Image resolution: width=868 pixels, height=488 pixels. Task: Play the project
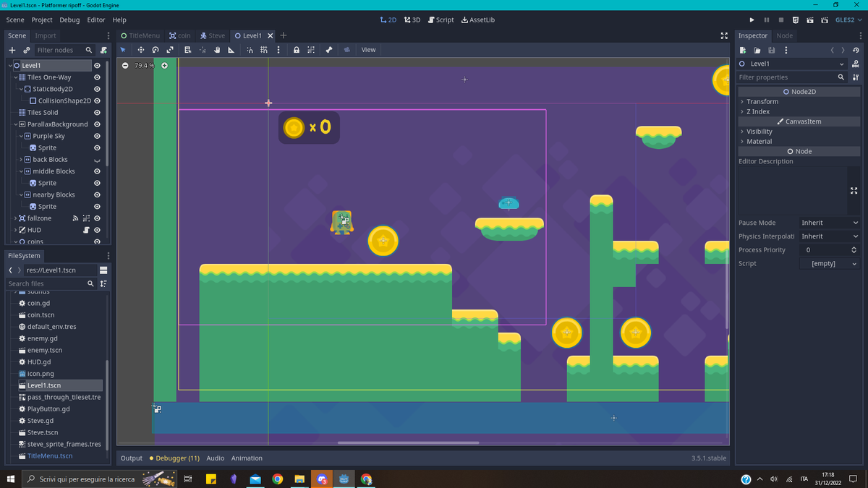[x=752, y=20]
